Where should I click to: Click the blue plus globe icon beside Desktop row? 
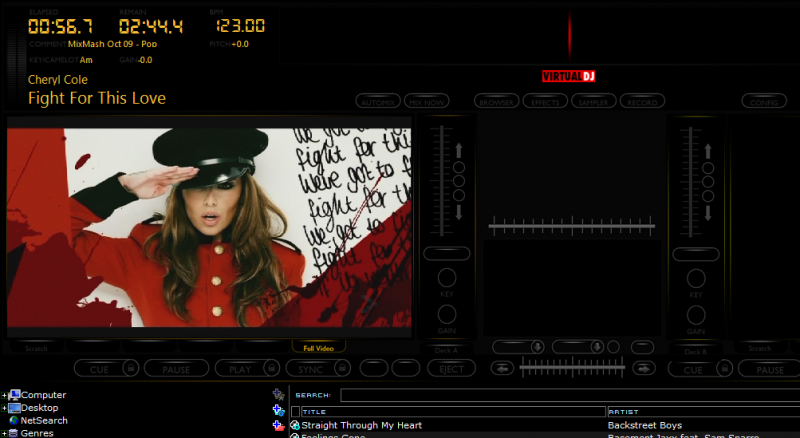(x=278, y=410)
